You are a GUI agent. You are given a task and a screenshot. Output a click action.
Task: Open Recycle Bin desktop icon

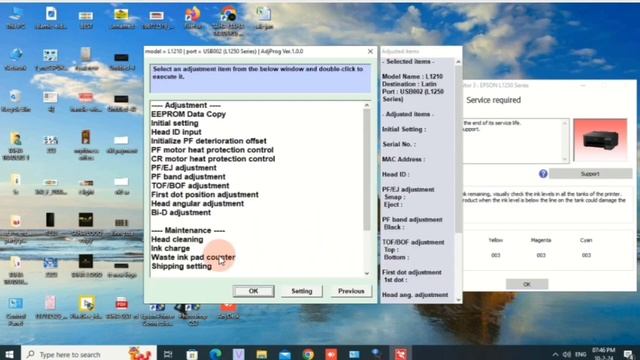(16, 101)
